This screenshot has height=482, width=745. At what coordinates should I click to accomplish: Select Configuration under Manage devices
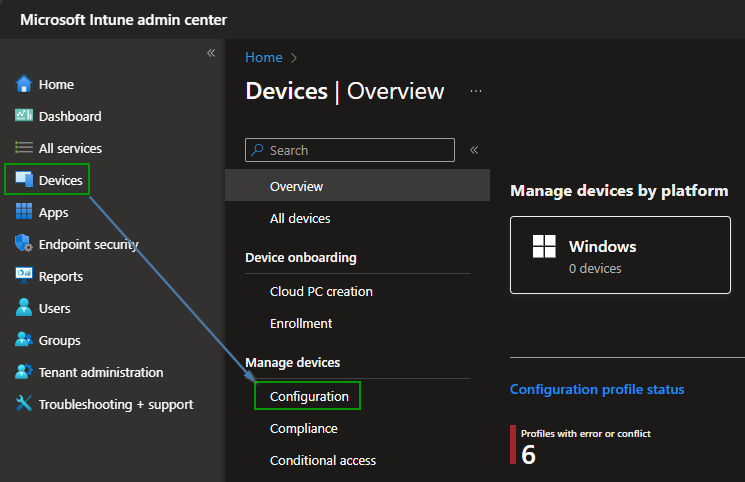pyautogui.click(x=309, y=396)
